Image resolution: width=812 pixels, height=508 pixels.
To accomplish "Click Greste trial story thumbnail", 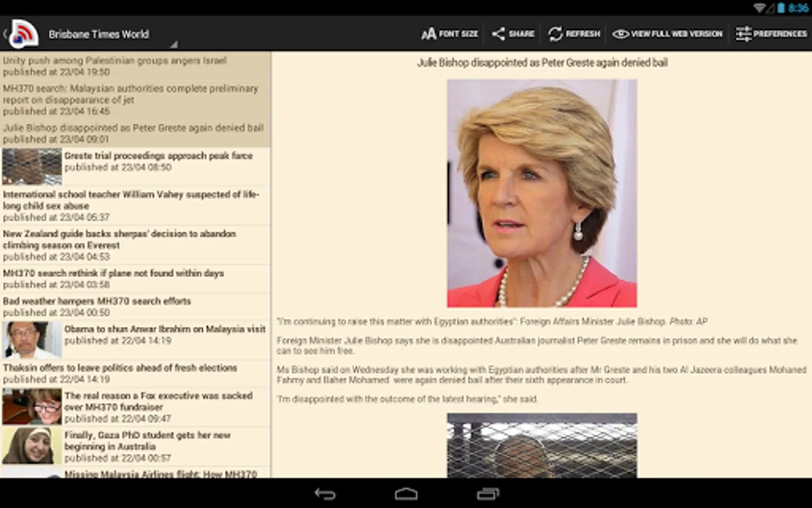I will [x=32, y=167].
